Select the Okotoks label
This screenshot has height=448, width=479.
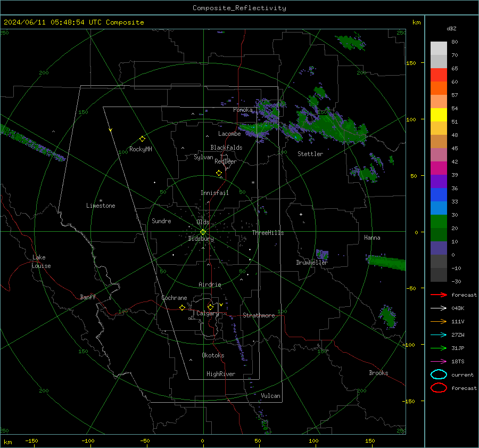tap(213, 355)
